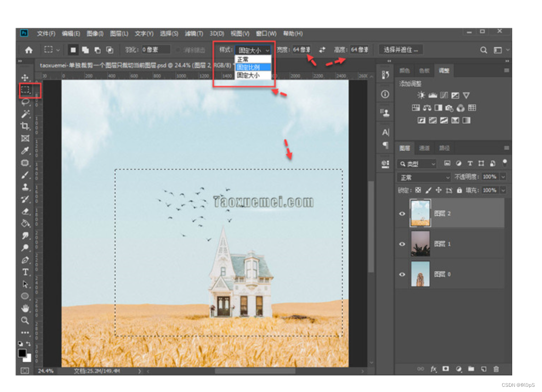Click the foreground color swatch
Screen dimensions: 542x392
click(x=22, y=353)
